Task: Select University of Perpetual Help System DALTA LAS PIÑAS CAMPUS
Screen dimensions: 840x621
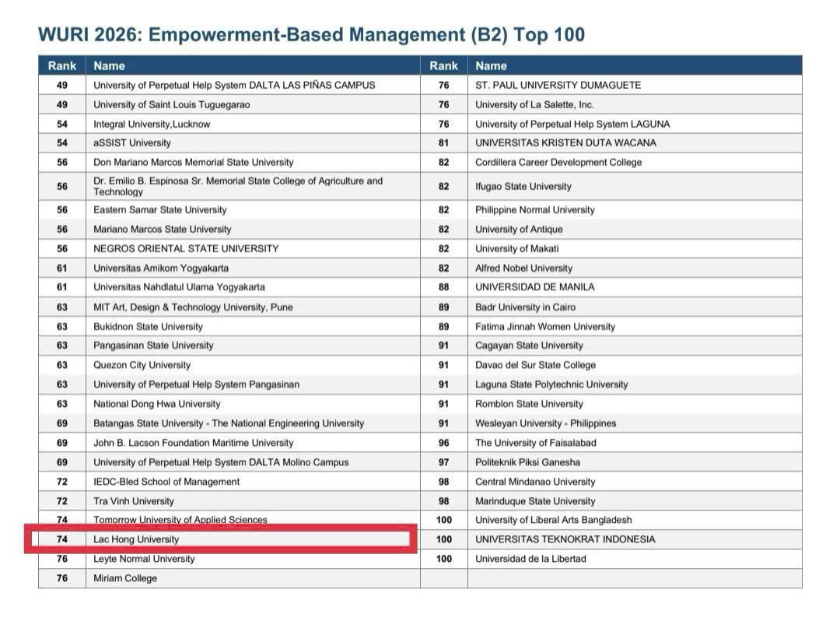Action: click(x=234, y=85)
